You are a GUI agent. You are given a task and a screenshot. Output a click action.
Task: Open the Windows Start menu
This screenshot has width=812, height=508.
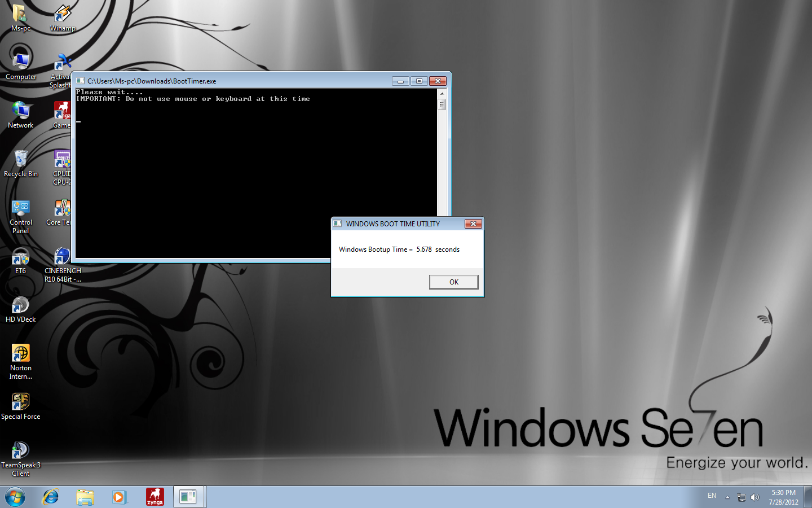[x=15, y=497]
